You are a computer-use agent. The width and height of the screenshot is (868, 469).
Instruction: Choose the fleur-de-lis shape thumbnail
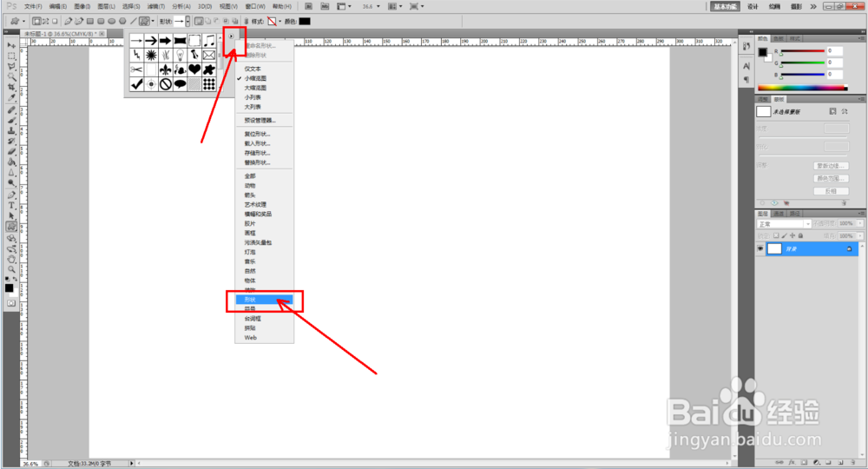166,69
